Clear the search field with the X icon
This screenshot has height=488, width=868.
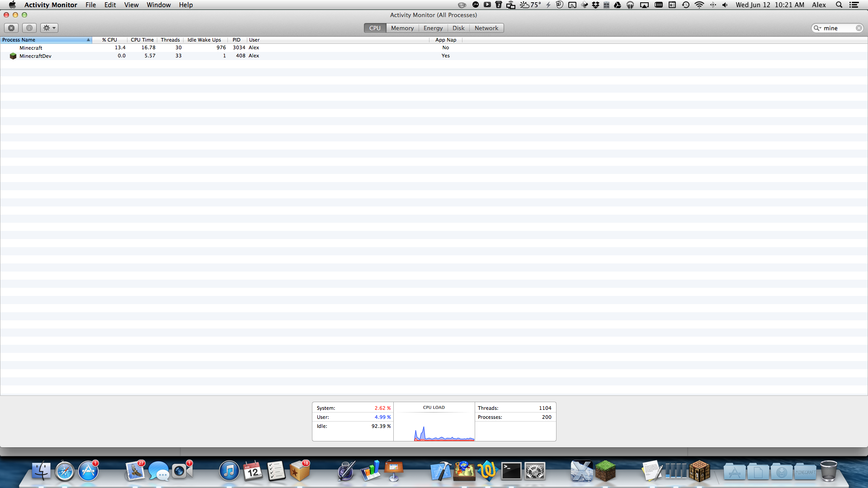[x=859, y=28]
